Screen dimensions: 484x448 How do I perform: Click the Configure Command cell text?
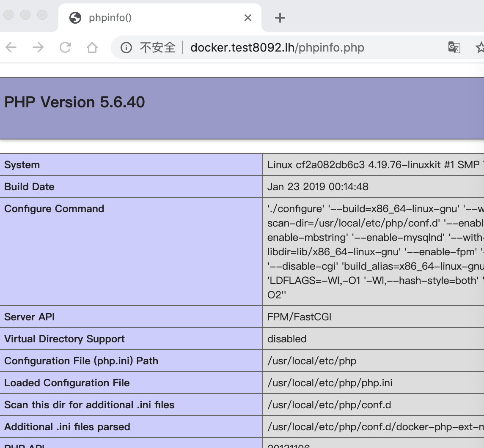(x=54, y=208)
